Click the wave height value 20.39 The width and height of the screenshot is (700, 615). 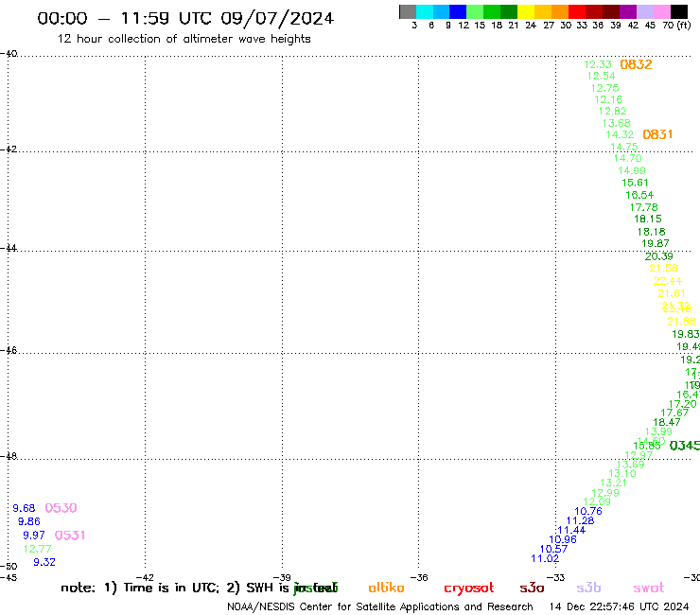659,256
